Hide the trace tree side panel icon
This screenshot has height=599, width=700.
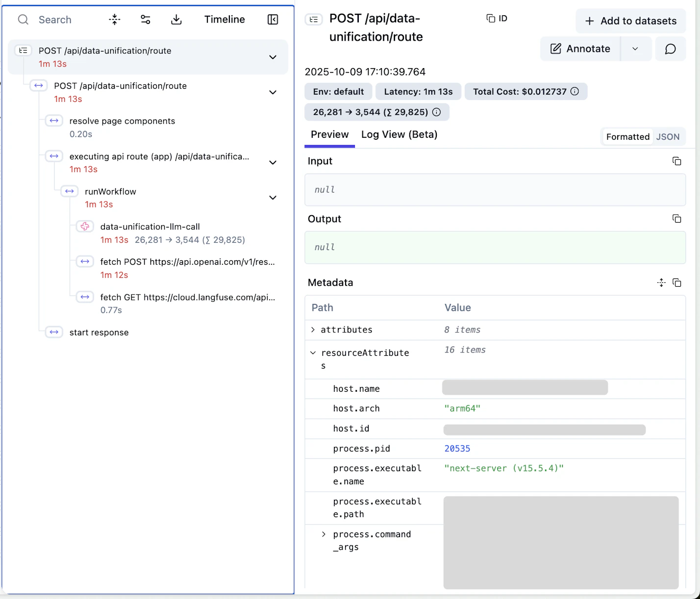click(x=273, y=20)
